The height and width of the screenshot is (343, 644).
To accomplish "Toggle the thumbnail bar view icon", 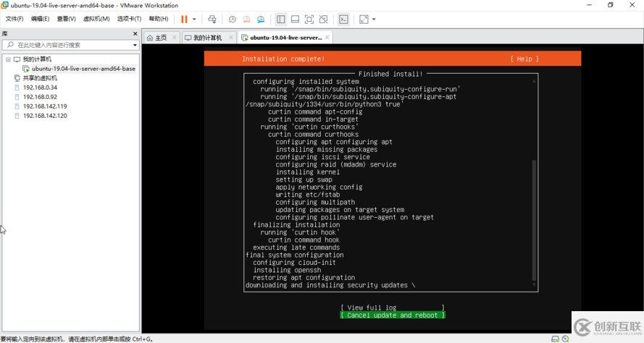I will pos(295,20).
